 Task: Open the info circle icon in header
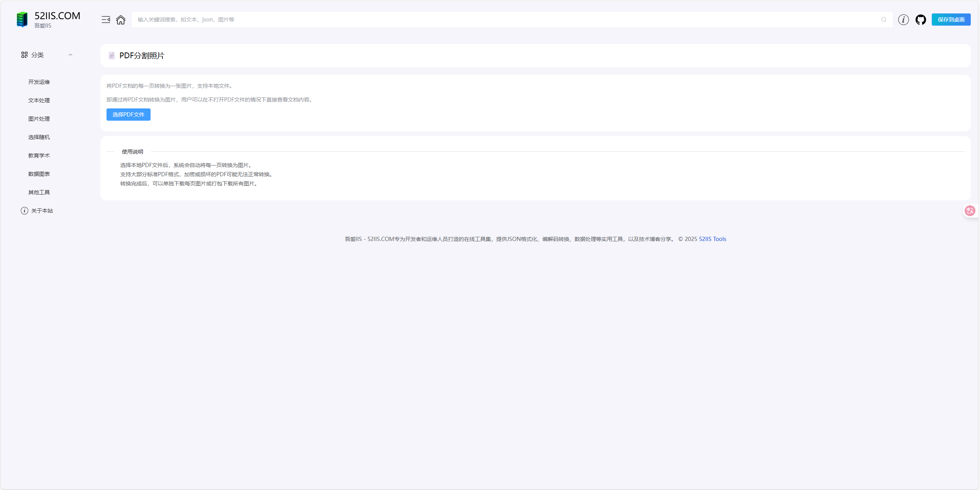tap(903, 20)
